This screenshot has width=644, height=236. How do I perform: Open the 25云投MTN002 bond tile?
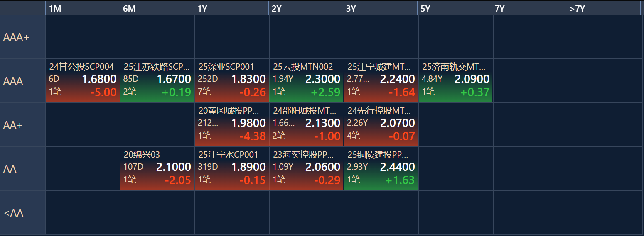pos(306,81)
